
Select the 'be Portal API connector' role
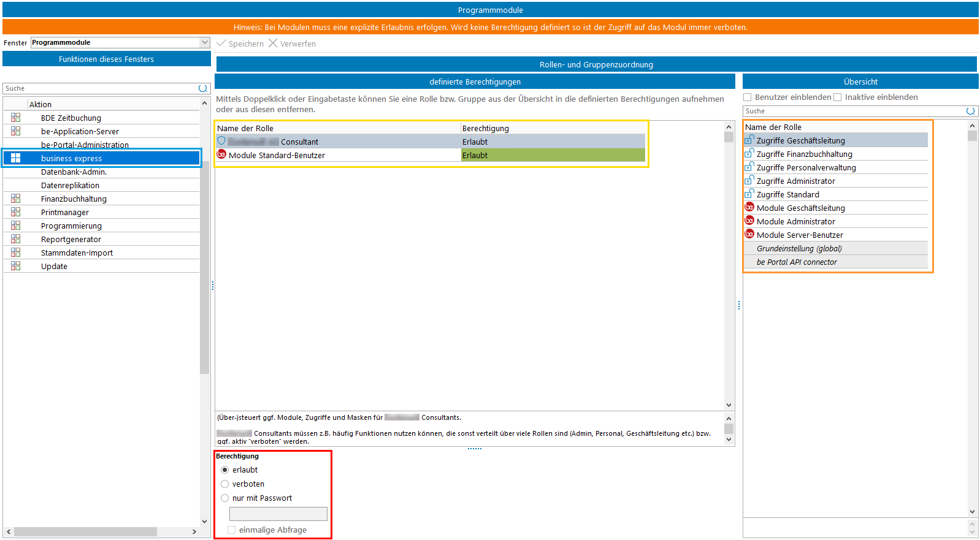[797, 262]
